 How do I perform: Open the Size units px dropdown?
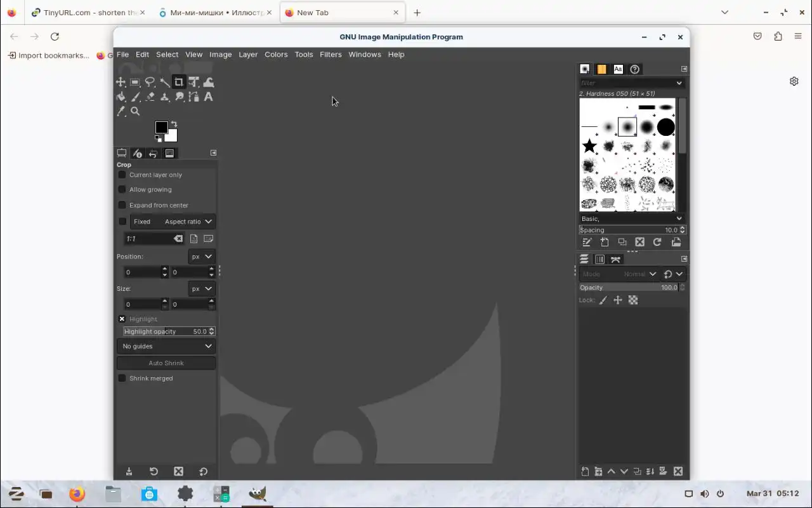point(202,289)
